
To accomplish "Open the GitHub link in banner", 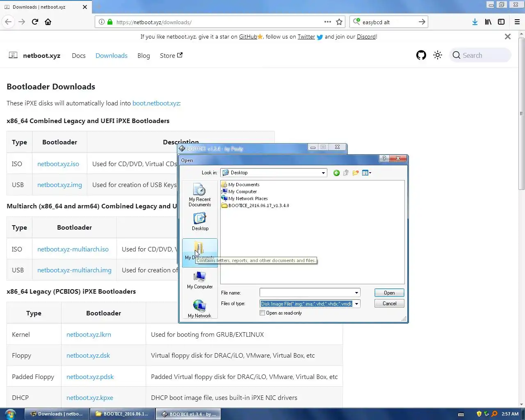I will 248,37.
